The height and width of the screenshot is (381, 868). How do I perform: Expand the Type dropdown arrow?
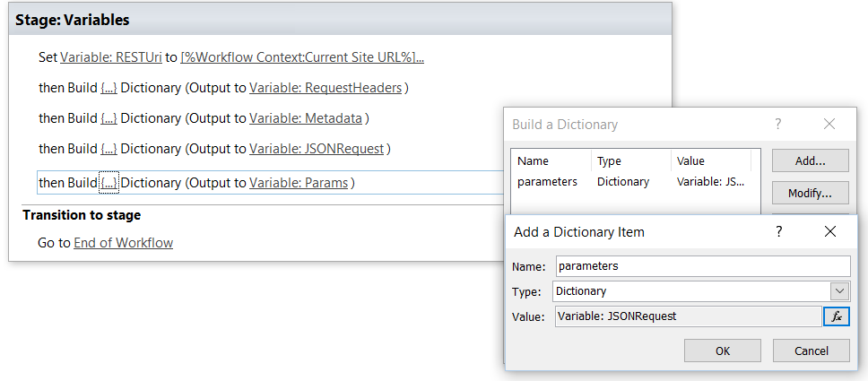pos(839,291)
